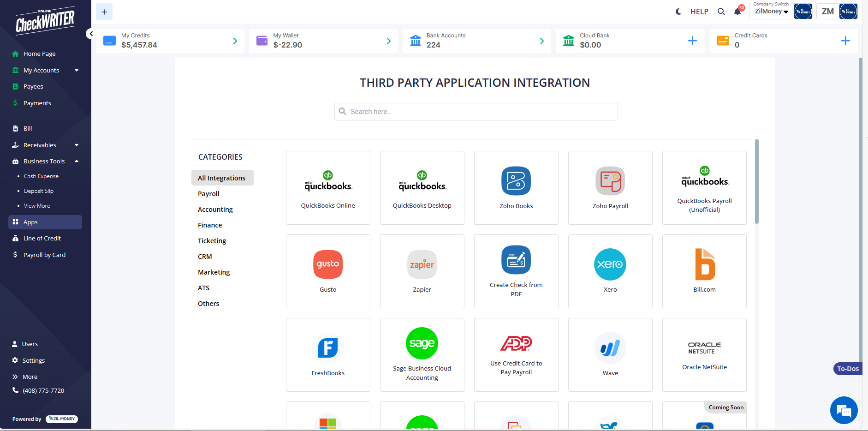
Task: Filter by Ticketing category
Action: pos(212,241)
